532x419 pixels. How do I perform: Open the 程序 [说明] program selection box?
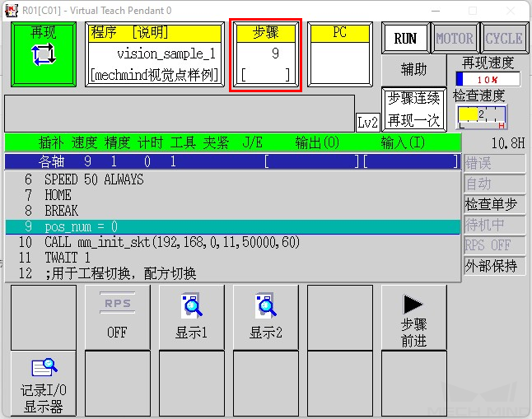pos(155,54)
